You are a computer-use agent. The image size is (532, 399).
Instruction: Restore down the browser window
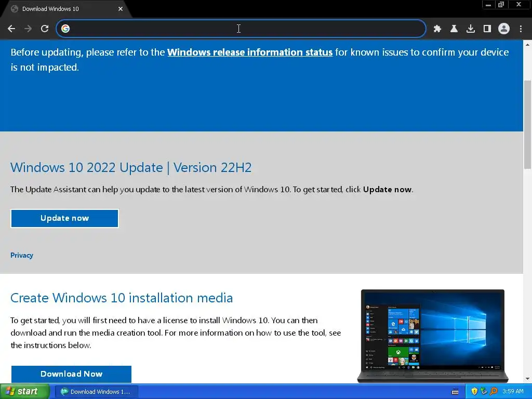tap(501, 5)
